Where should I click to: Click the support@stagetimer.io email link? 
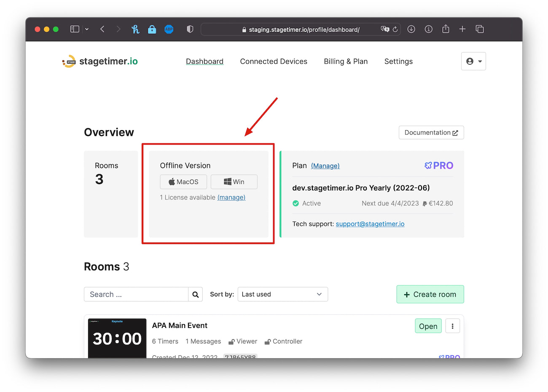(x=370, y=224)
